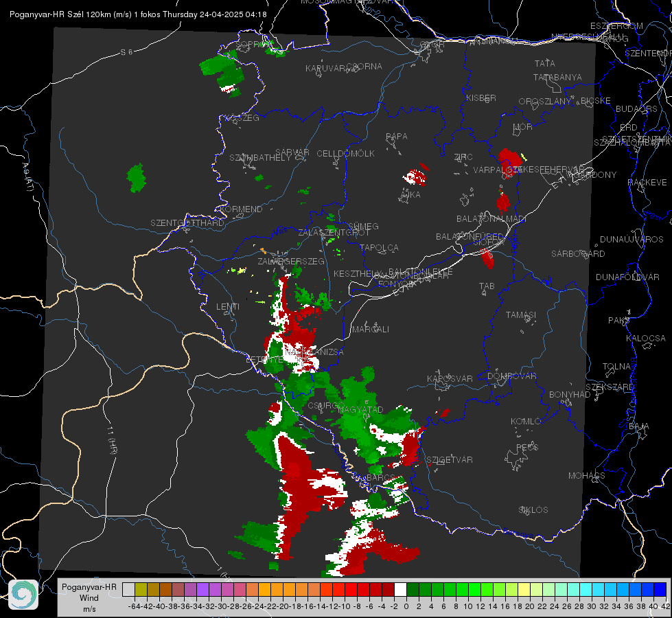Click the MOHACS city label
The image size is (672, 618).
(x=587, y=476)
